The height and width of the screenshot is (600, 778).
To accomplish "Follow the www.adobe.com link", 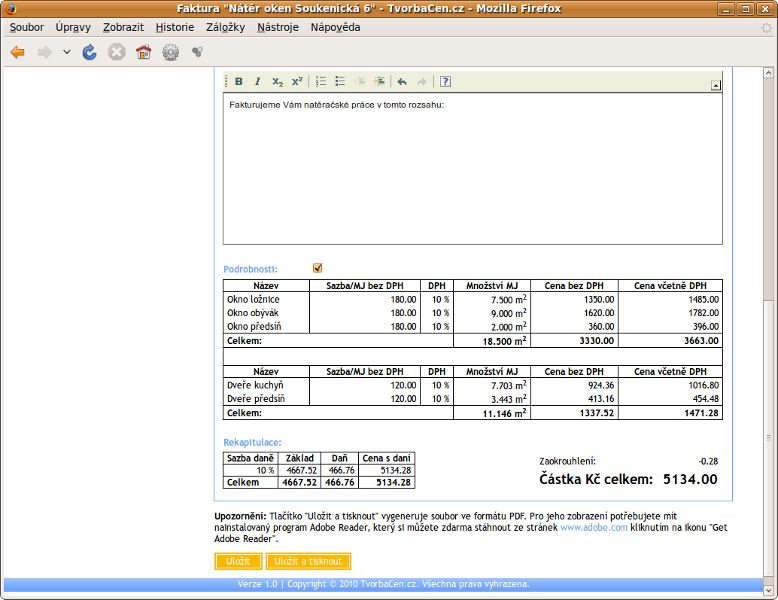I will point(593,527).
